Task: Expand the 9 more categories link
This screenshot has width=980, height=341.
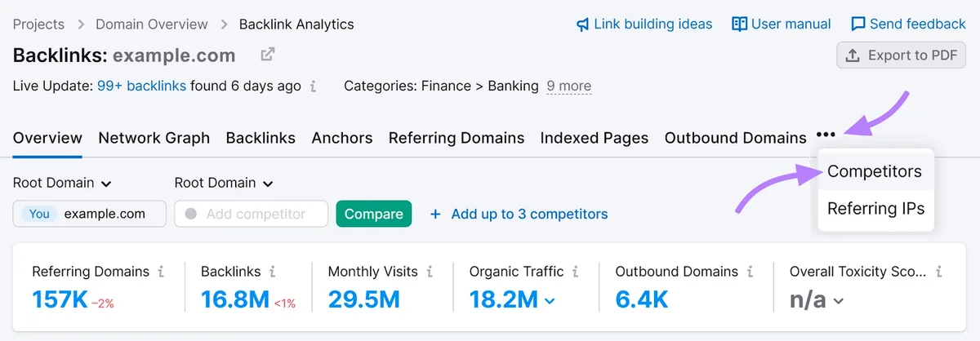Action: [x=568, y=86]
